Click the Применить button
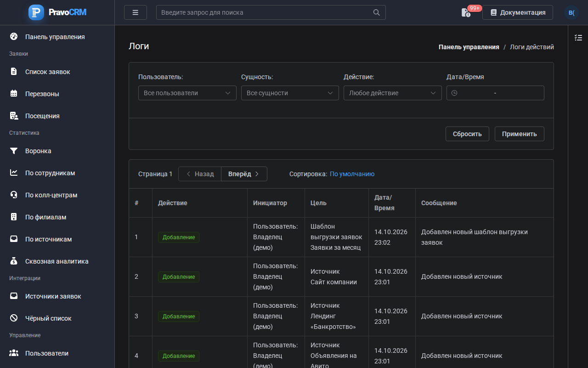This screenshot has width=588, height=368. point(520,134)
